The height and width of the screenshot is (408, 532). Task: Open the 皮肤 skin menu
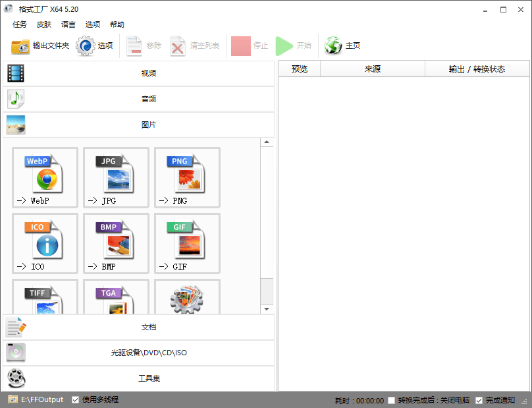[43, 24]
